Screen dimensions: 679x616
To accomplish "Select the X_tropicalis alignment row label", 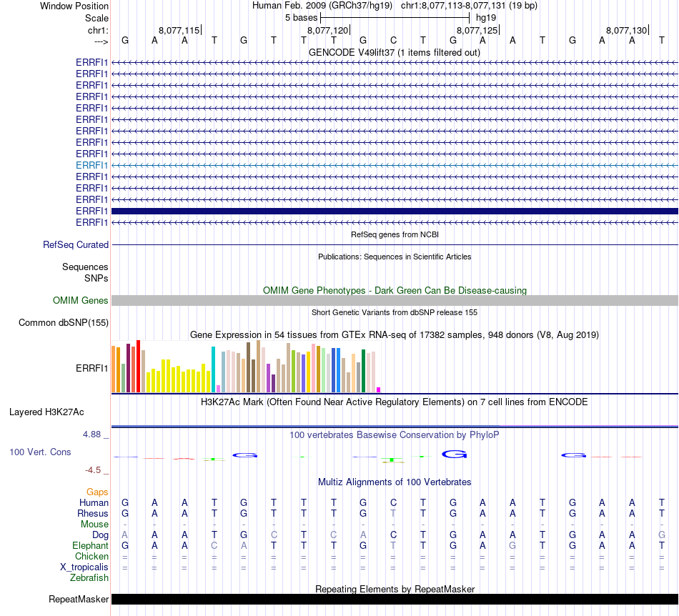I will 84,567.
